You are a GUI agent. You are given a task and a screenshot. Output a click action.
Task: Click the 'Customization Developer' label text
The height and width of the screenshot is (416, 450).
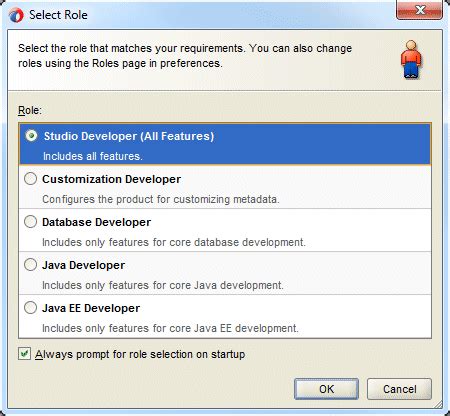[x=111, y=179]
